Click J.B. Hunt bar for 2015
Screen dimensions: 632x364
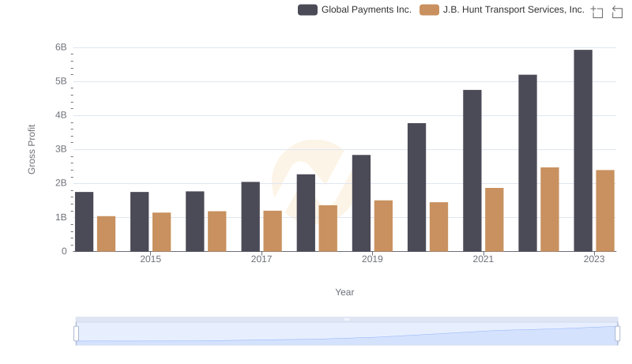tap(162, 232)
